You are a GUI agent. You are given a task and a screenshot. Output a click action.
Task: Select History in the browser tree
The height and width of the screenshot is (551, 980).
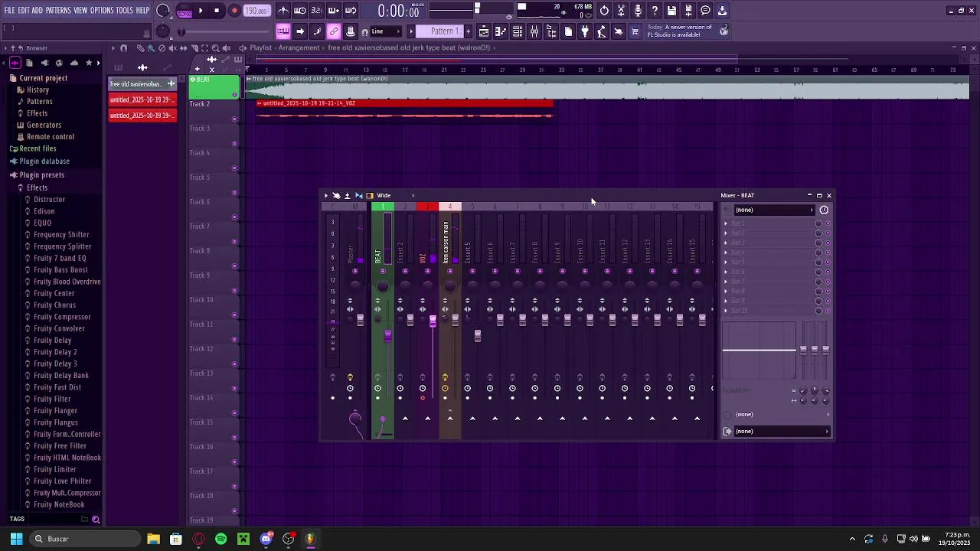point(38,90)
